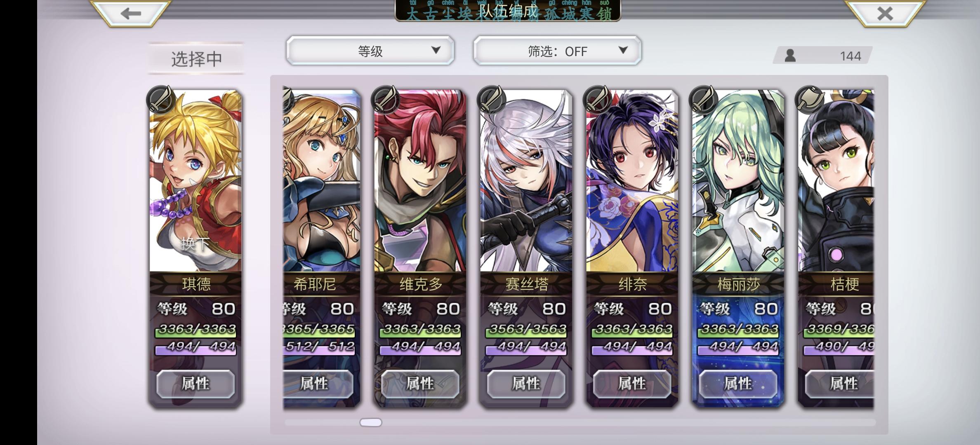The image size is (980, 445).
Task: Select the 赛丝塔 character portrait
Action: 526,181
